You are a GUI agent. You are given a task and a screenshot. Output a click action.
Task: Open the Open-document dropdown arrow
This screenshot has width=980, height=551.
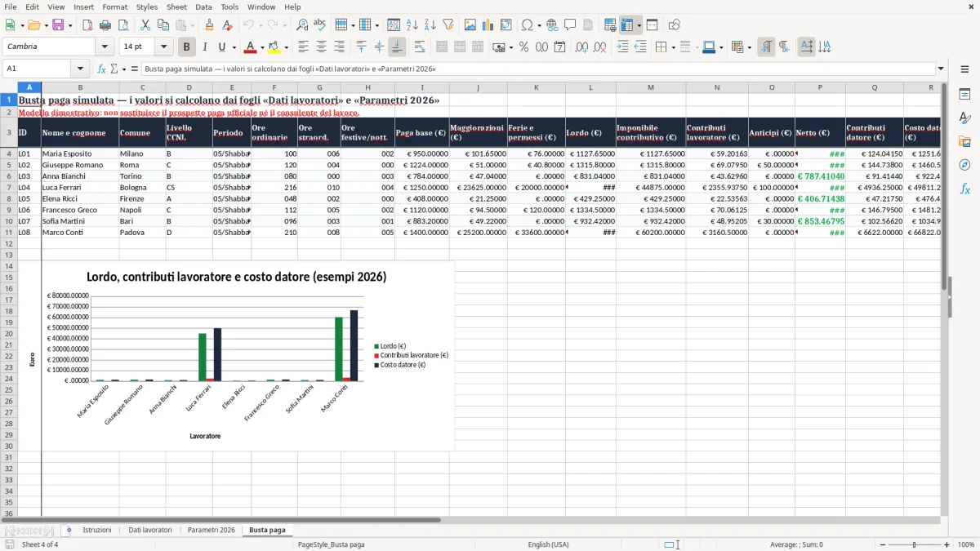[45, 25]
